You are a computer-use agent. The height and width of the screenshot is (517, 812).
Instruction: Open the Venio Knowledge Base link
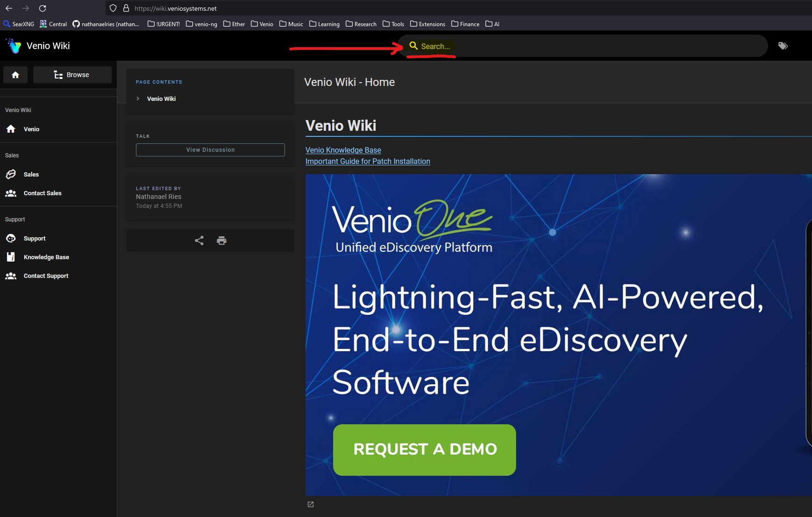(343, 150)
